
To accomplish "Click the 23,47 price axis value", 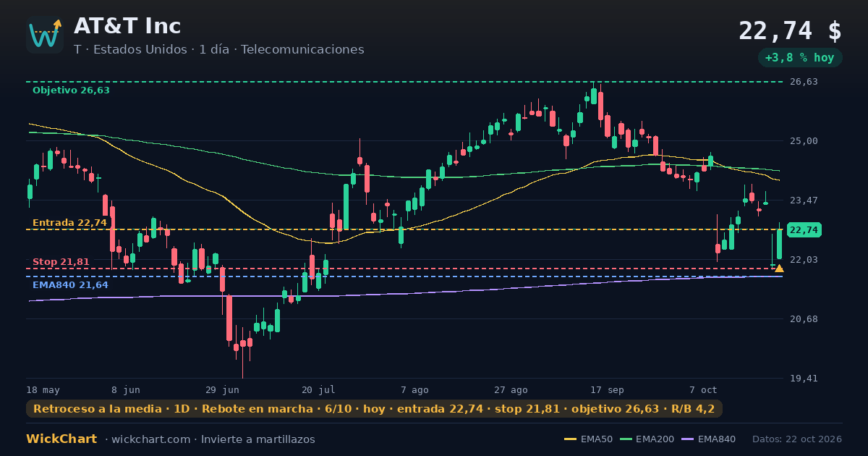I will pos(804,200).
